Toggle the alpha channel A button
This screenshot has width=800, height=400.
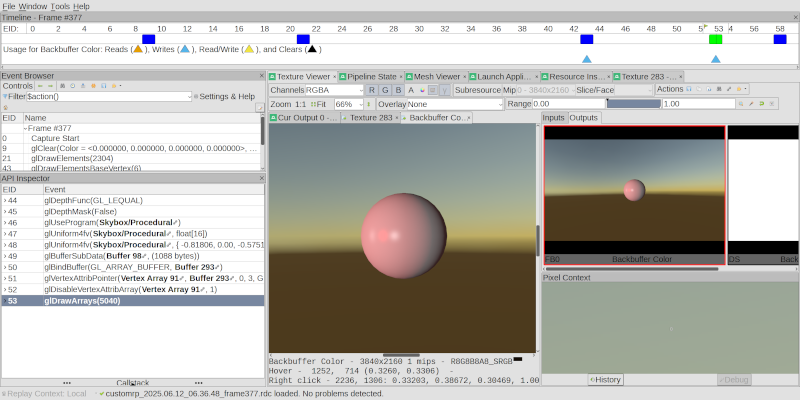[x=411, y=90]
